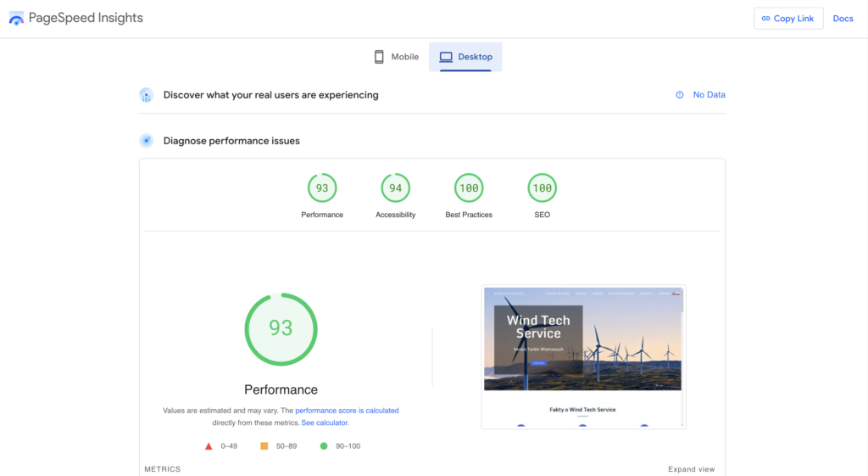This screenshot has width=868, height=476.
Task: Click the Diagnose performance issues icon
Action: [147, 141]
